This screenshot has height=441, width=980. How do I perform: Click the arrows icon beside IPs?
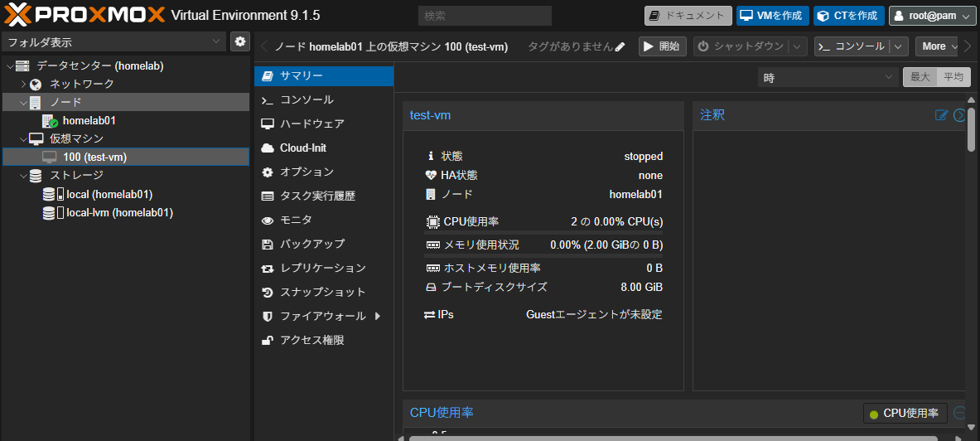pyautogui.click(x=429, y=315)
